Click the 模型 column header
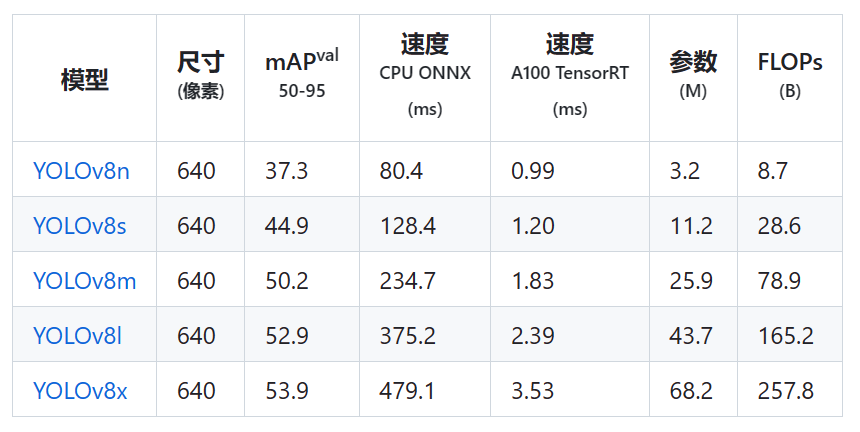The height and width of the screenshot is (432, 860). pos(84,79)
